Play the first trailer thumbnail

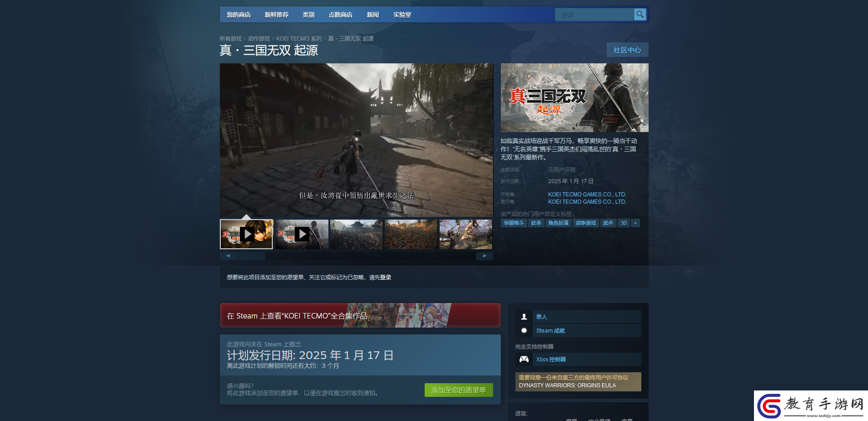point(246,234)
